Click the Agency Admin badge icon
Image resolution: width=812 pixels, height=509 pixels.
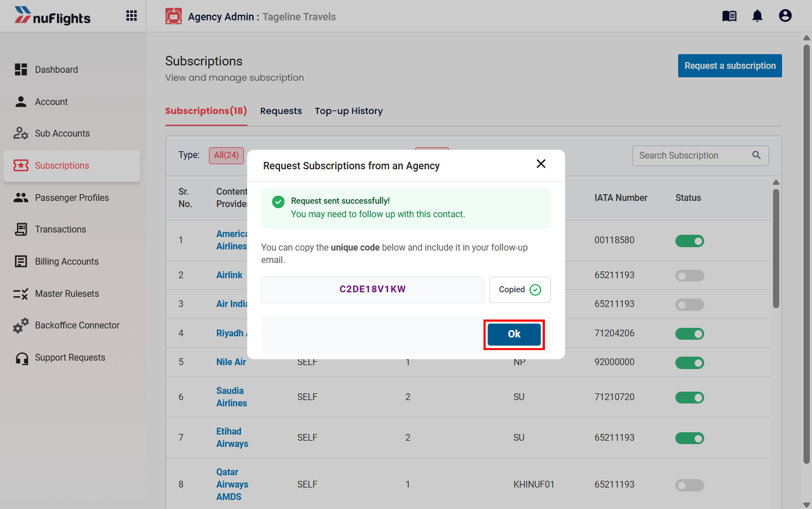click(173, 16)
